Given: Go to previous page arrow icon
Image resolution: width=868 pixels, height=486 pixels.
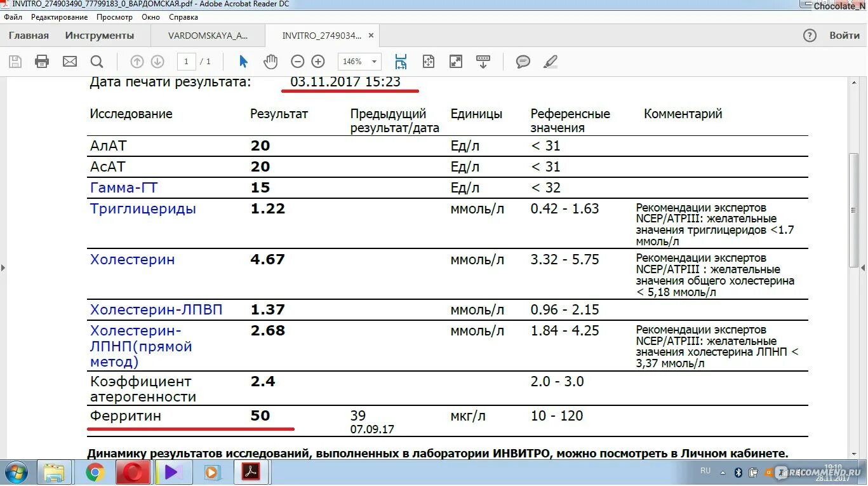Looking at the screenshot, I should tap(137, 62).
